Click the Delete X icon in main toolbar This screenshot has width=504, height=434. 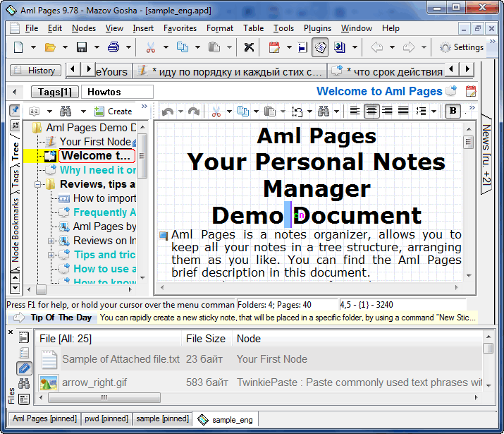click(249, 47)
